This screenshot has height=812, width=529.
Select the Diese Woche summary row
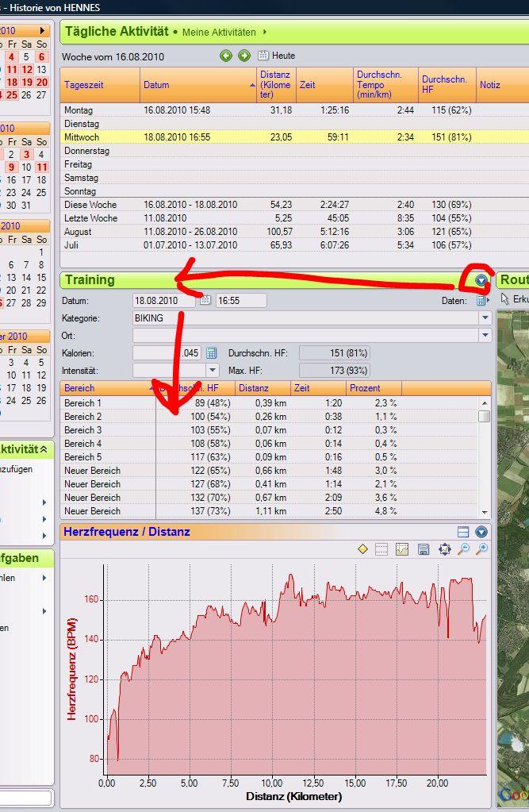[x=294, y=205]
